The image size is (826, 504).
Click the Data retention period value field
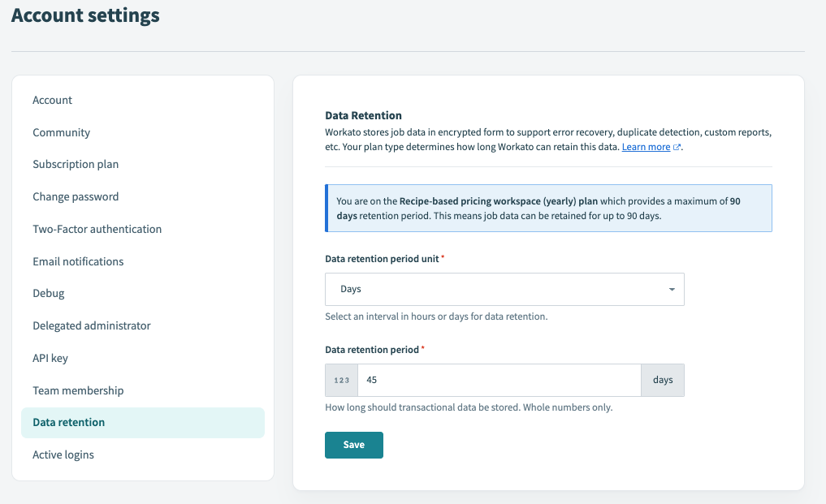click(x=499, y=380)
